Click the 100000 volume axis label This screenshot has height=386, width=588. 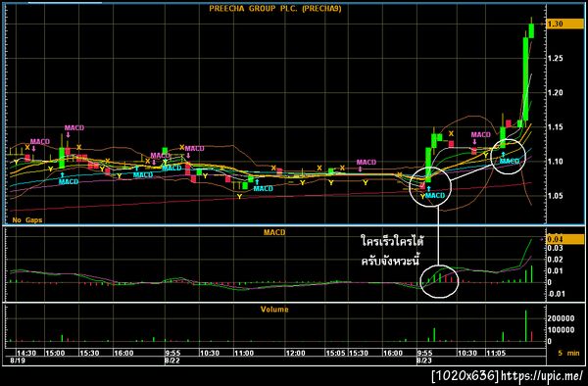tap(561, 330)
